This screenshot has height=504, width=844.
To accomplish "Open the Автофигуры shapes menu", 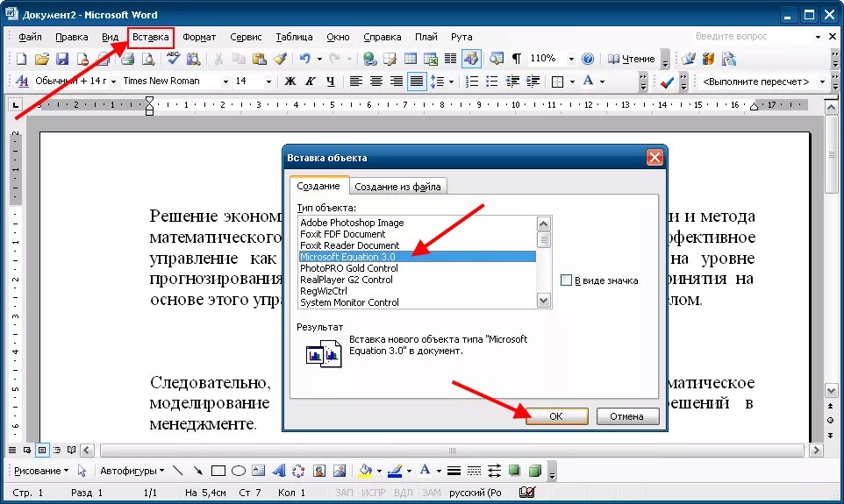I will coord(132,471).
